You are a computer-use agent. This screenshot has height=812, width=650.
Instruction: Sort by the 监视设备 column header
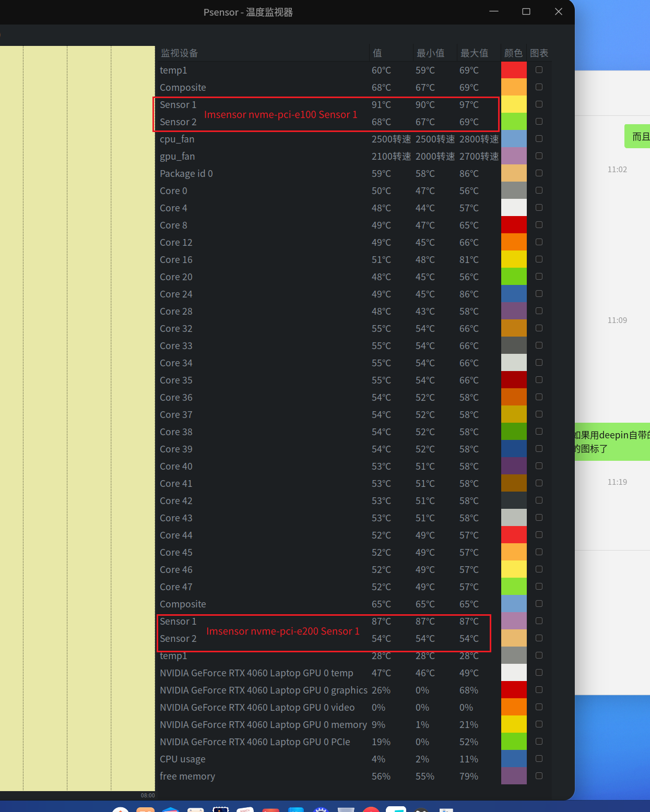point(179,53)
